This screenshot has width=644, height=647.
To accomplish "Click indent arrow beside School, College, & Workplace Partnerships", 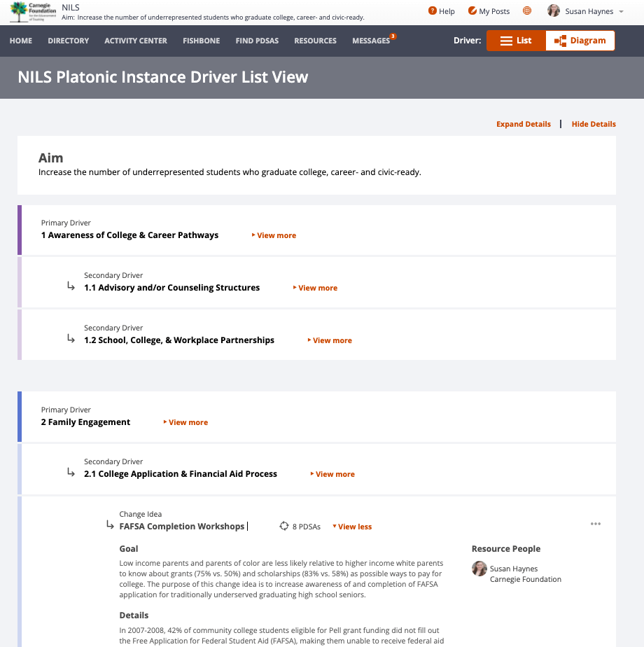I will click(x=71, y=338).
